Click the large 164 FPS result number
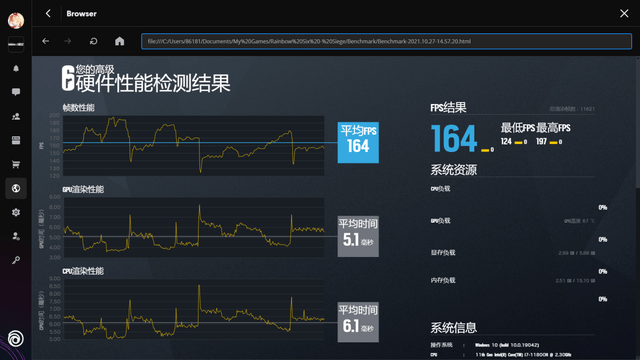The width and height of the screenshot is (640, 360). 454,139
